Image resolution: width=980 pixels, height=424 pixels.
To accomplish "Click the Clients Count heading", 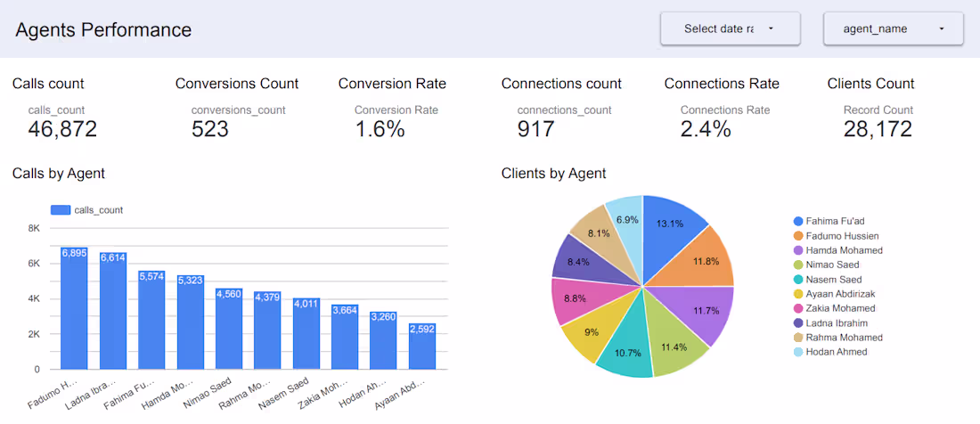I will [870, 84].
